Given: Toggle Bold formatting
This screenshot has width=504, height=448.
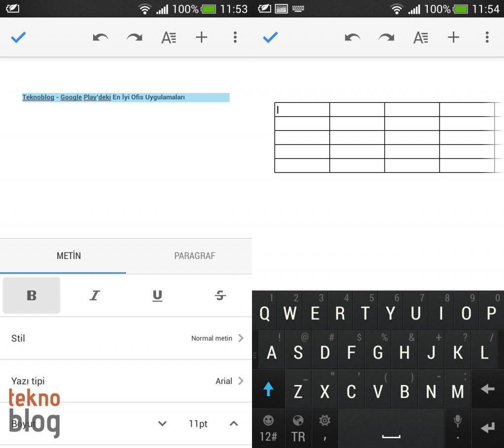Looking at the screenshot, I should click(31, 295).
